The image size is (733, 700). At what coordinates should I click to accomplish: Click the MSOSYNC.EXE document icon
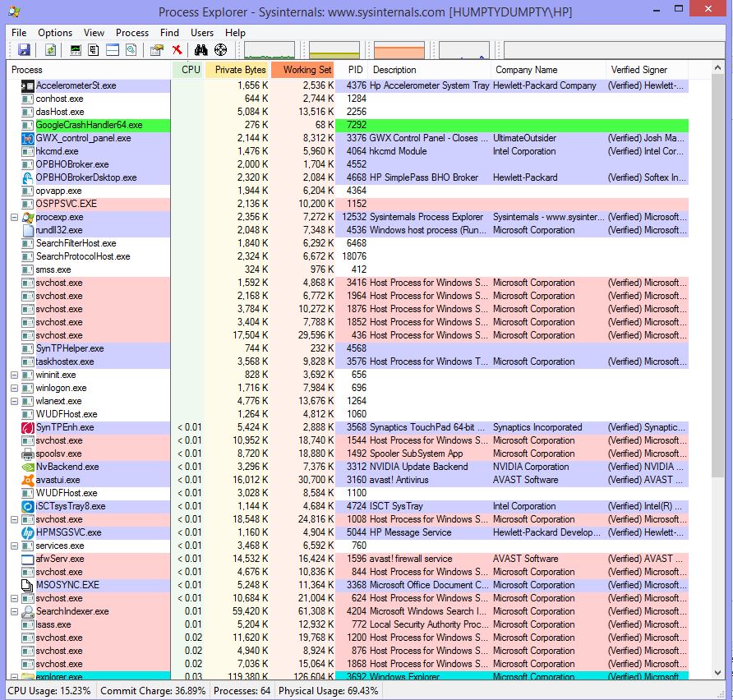pyautogui.click(x=28, y=585)
